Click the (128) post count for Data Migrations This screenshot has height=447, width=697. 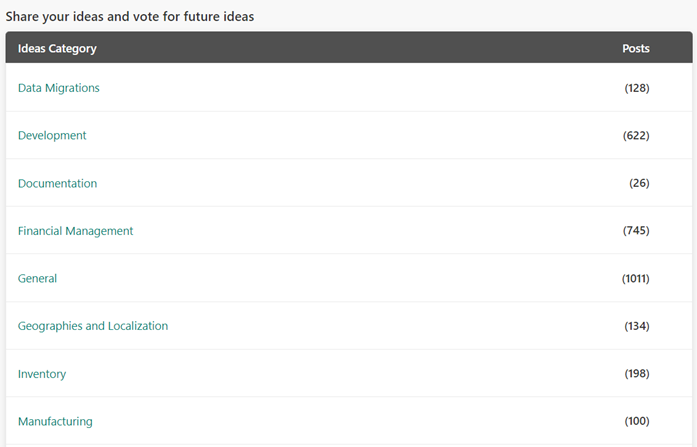pyautogui.click(x=637, y=88)
